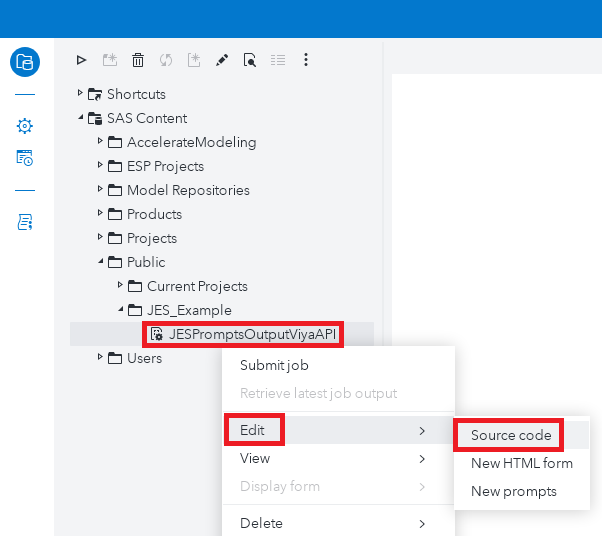Screen dimensions: 602x536
Task: Open the Edit submenu entry
Action: pos(339,430)
